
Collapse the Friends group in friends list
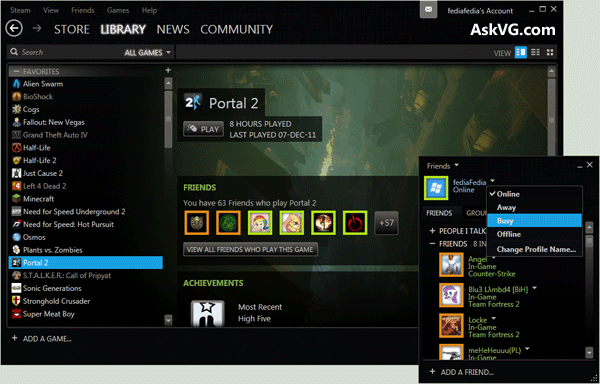pyautogui.click(x=432, y=244)
